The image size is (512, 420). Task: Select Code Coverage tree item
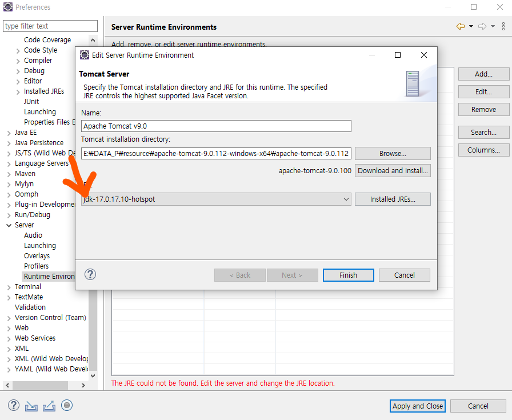point(47,40)
